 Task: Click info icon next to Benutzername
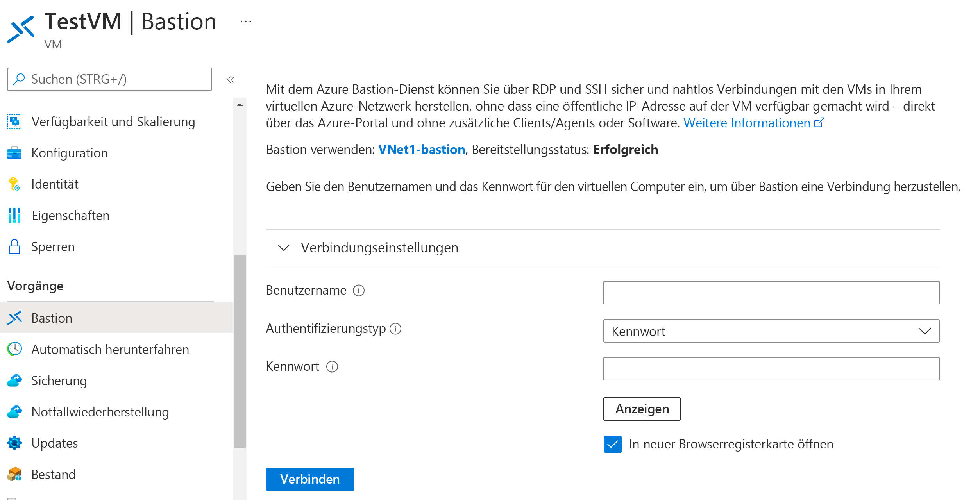coord(359,291)
